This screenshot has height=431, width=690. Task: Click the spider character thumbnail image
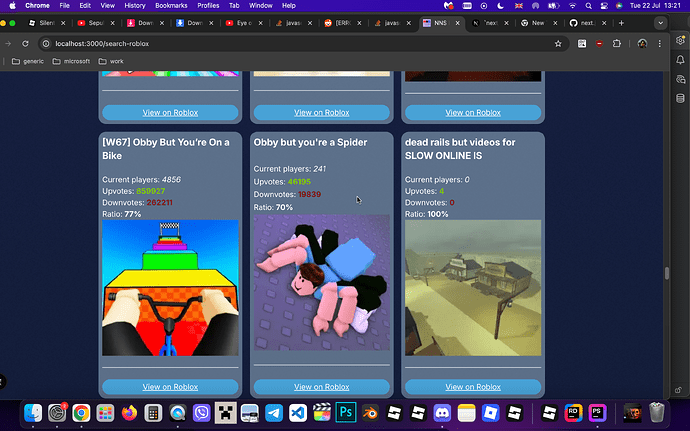[x=322, y=282]
